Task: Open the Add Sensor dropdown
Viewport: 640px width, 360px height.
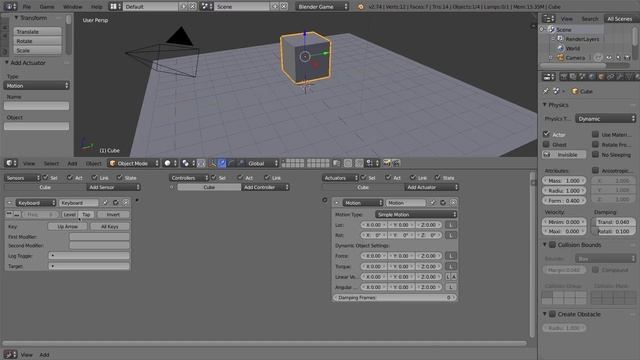Action: 113,187
